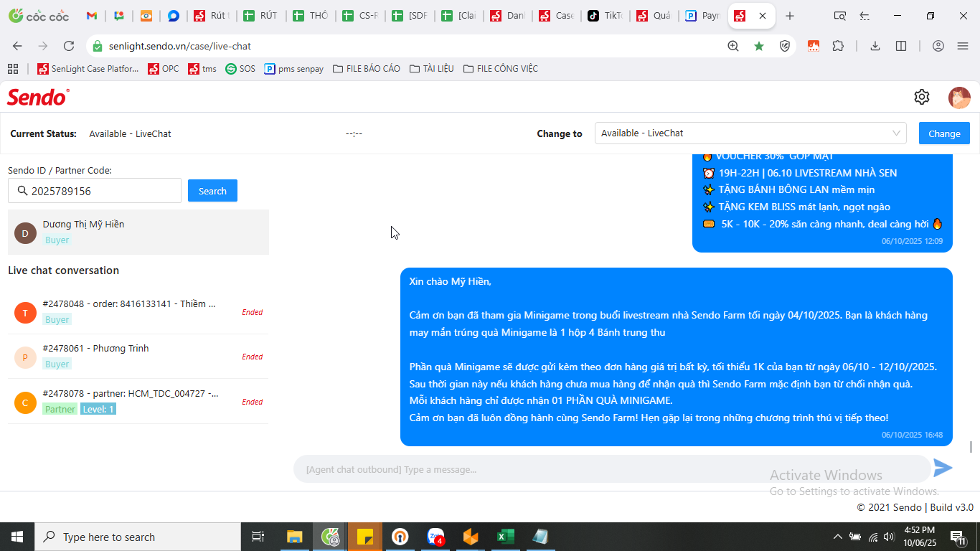Open Excel from the taskbar

[506, 537]
